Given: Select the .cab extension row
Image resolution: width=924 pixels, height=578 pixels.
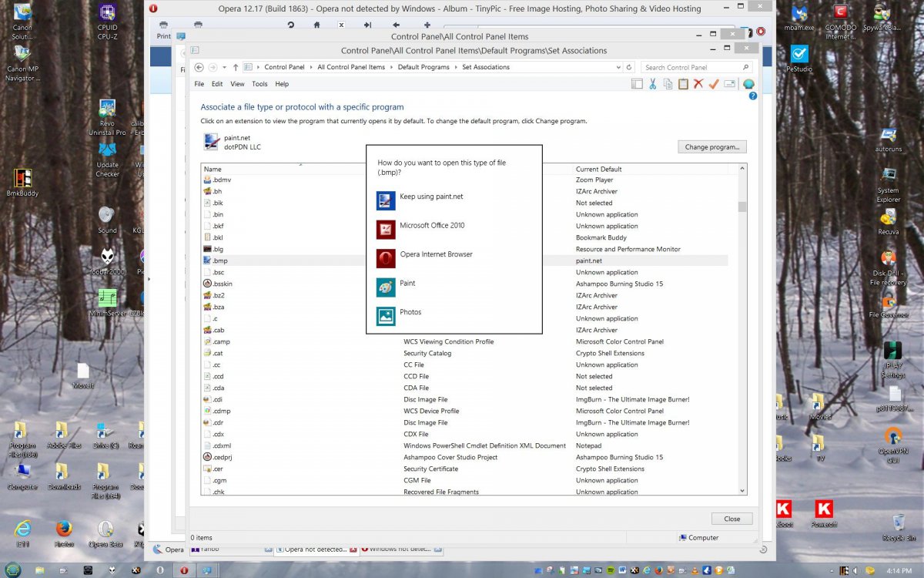Looking at the screenshot, I should [x=464, y=330].
